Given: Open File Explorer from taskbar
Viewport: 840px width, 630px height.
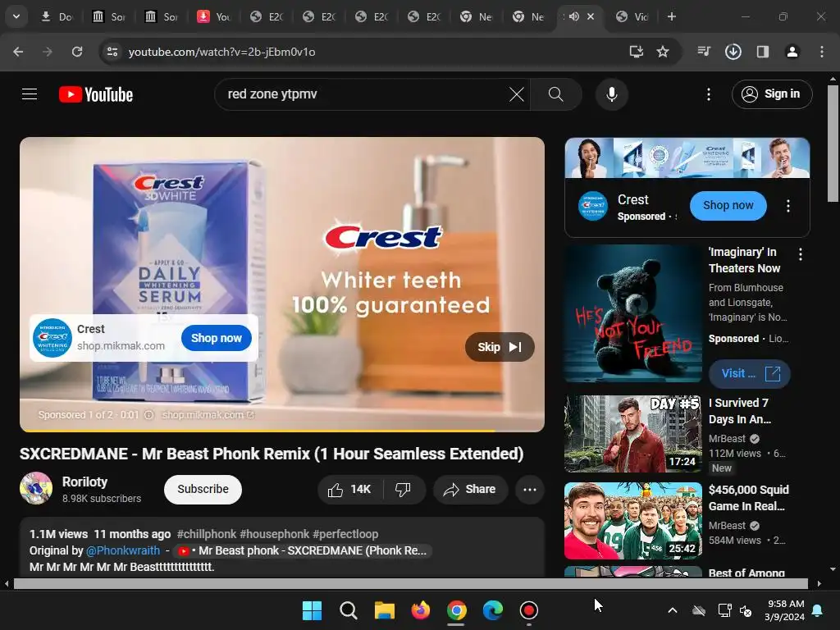Looking at the screenshot, I should (385, 610).
